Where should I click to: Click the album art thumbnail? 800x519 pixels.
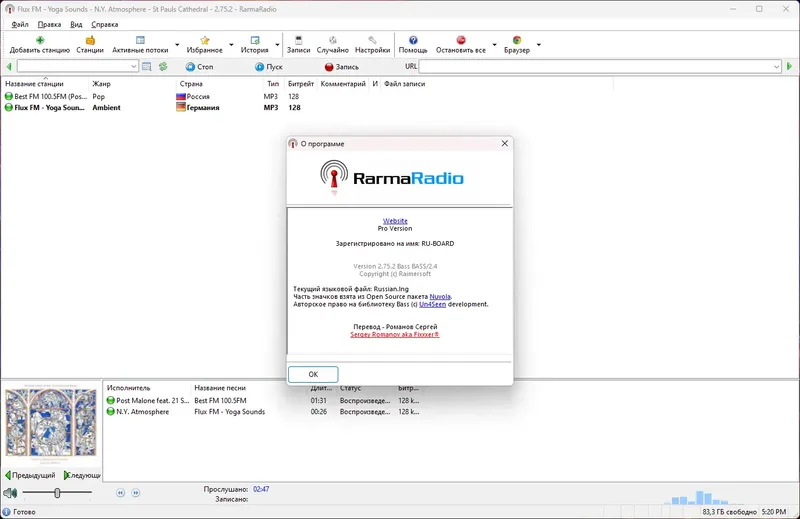[x=51, y=422]
